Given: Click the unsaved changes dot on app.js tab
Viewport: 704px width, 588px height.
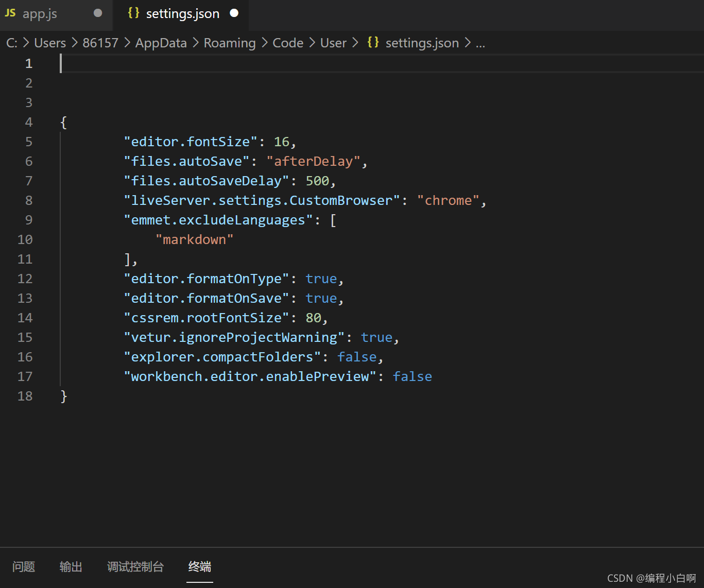Looking at the screenshot, I should pos(98,13).
